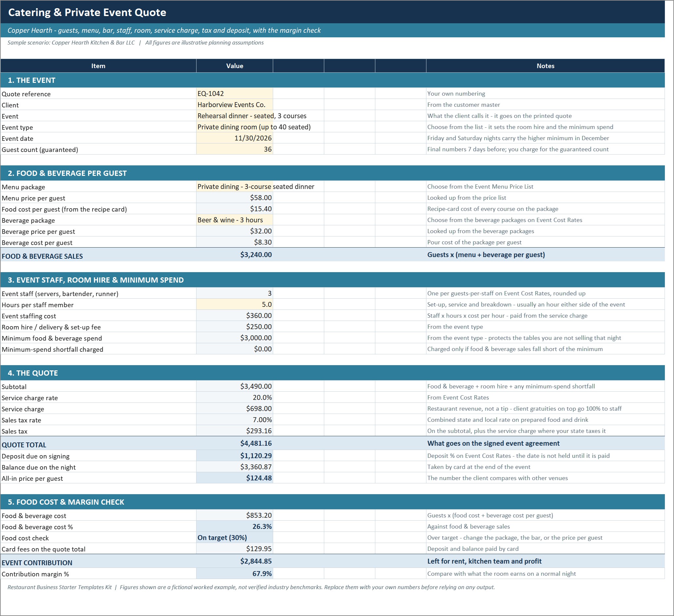Click the event staff count value 3

click(x=234, y=293)
